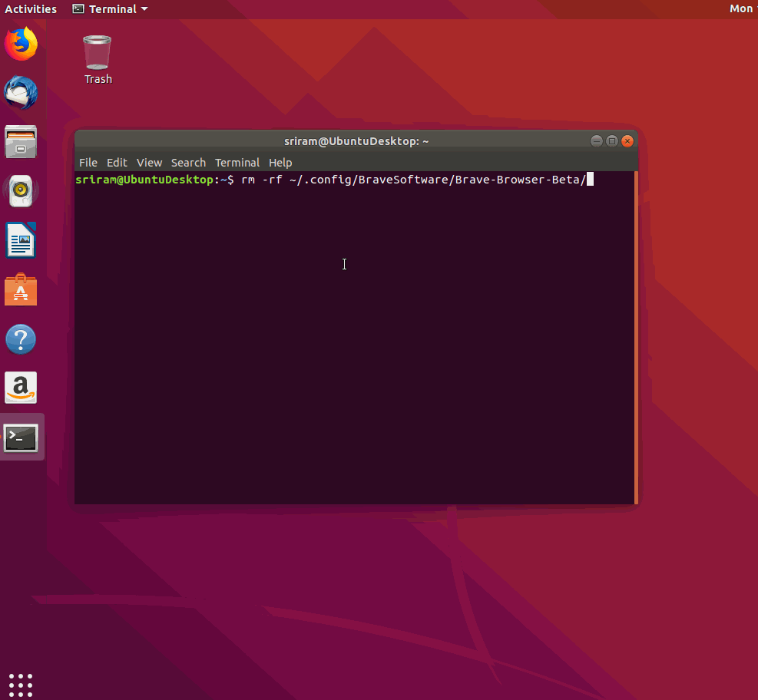The width and height of the screenshot is (758, 700).
Task: Open the Help menu in Terminal
Action: point(280,163)
